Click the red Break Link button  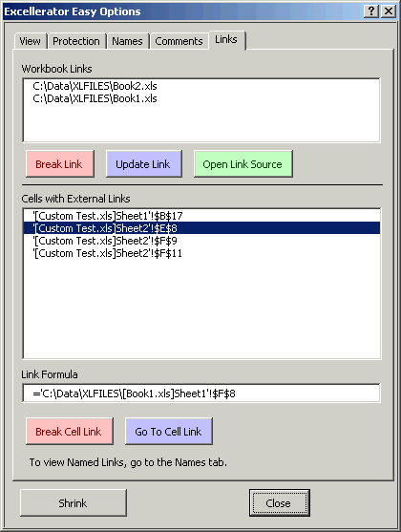(60, 164)
